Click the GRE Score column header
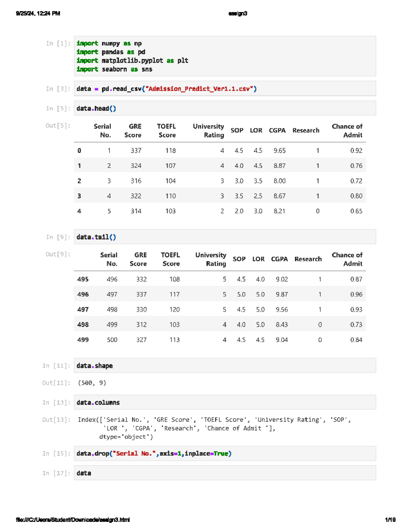 click(x=133, y=131)
